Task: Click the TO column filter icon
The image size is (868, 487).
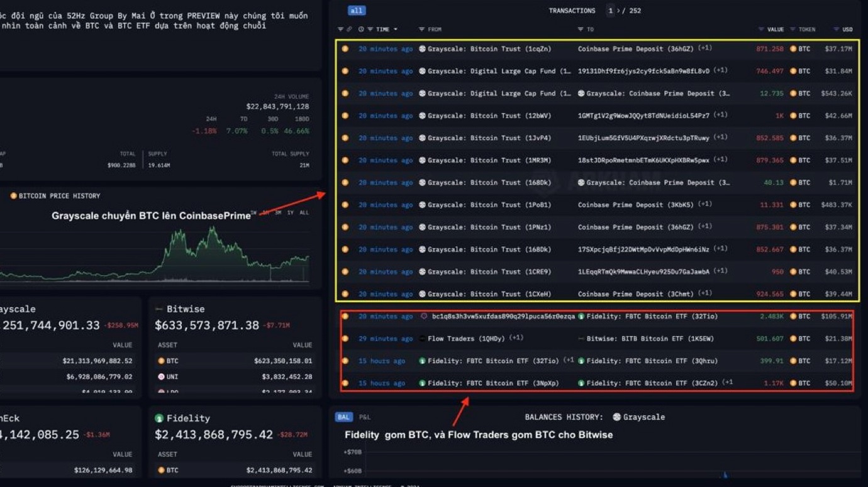Action: click(581, 30)
